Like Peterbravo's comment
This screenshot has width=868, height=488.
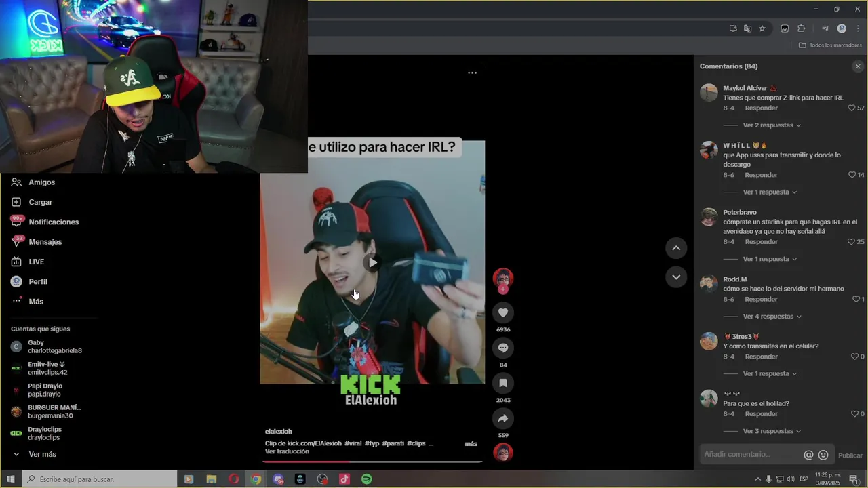click(852, 242)
